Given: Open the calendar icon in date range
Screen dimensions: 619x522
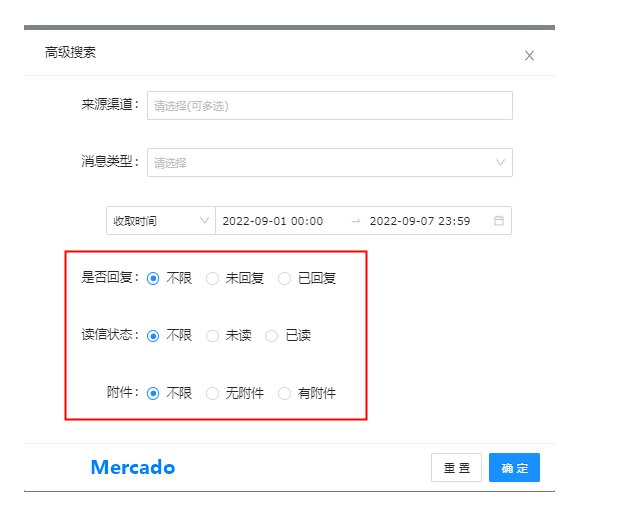Looking at the screenshot, I should pos(499,220).
